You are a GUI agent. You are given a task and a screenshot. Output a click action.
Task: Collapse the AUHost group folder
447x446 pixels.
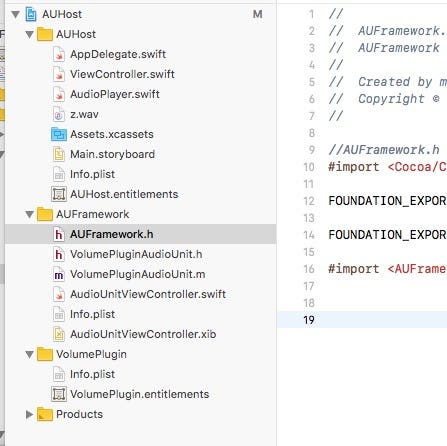coord(29,34)
